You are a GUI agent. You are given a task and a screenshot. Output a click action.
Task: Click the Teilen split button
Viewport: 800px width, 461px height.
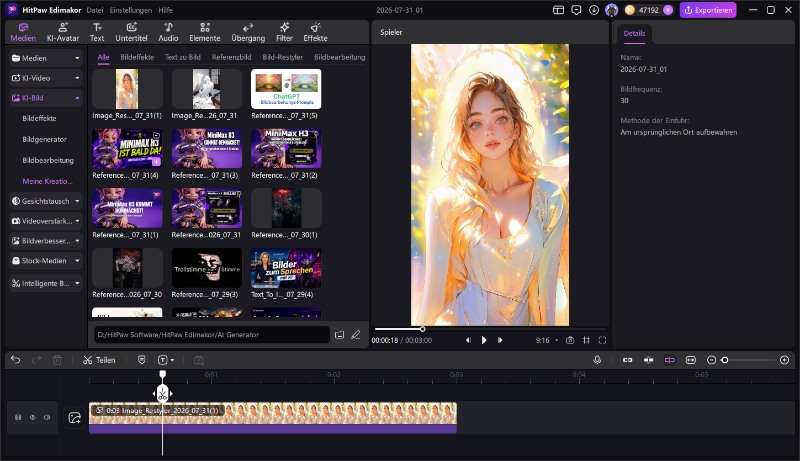(99, 360)
